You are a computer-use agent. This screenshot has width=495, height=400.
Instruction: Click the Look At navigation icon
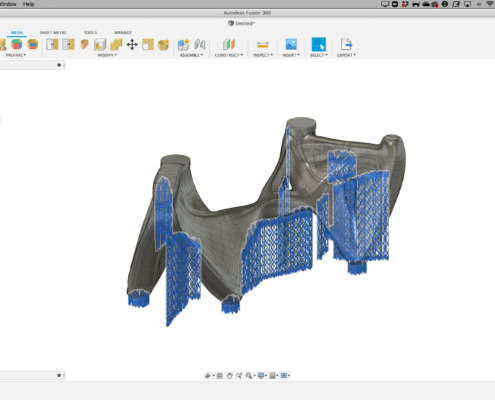(x=220, y=376)
